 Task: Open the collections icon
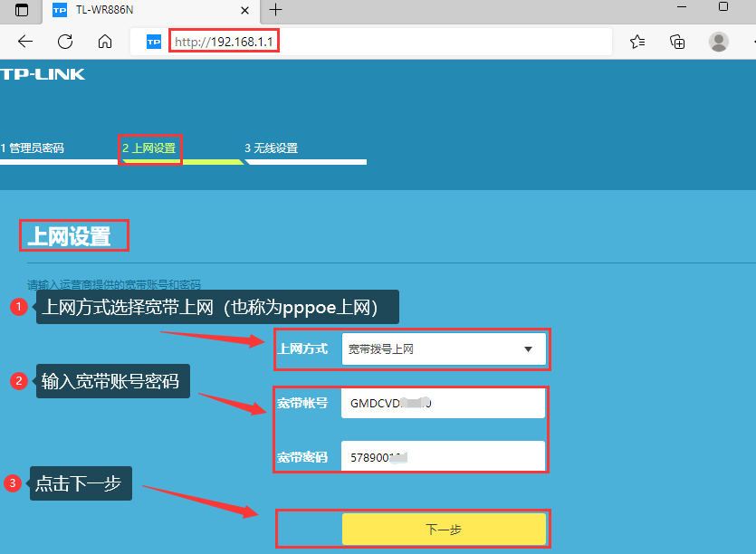coord(677,42)
